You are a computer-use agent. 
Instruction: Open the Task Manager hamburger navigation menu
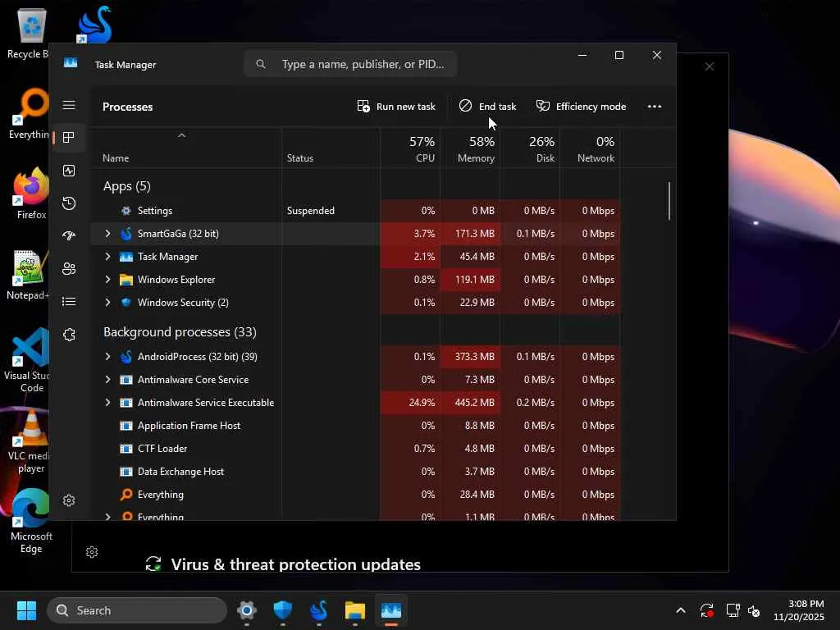click(69, 105)
